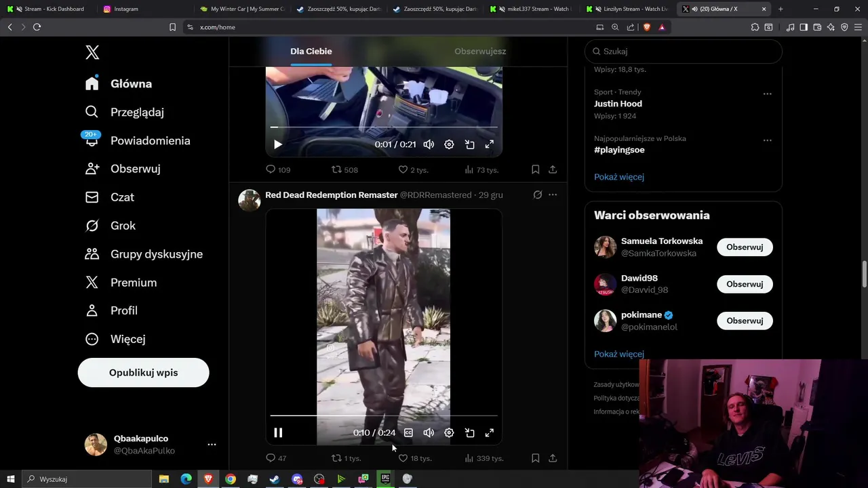Seek top video progress bar
The width and height of the screenshot is (868, 488).
coord(384,127)
